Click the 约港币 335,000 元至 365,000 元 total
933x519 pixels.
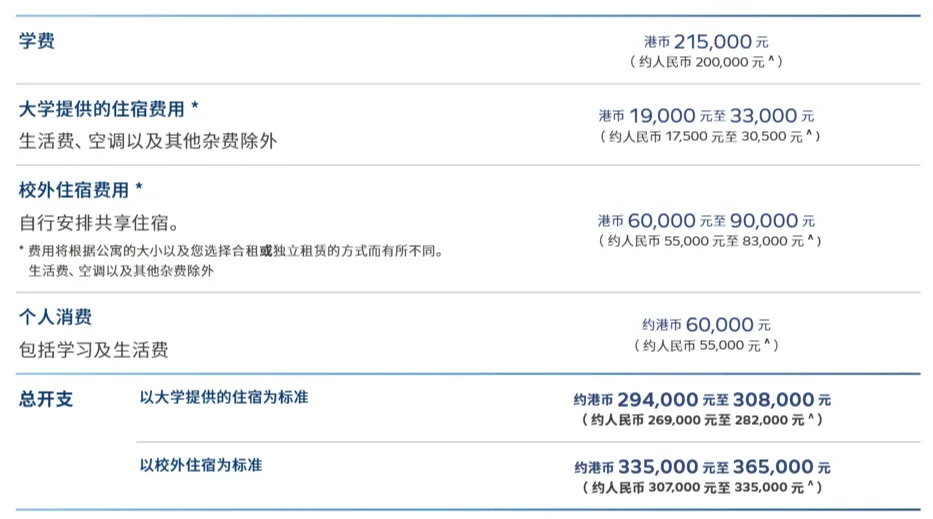pos(702,467)
